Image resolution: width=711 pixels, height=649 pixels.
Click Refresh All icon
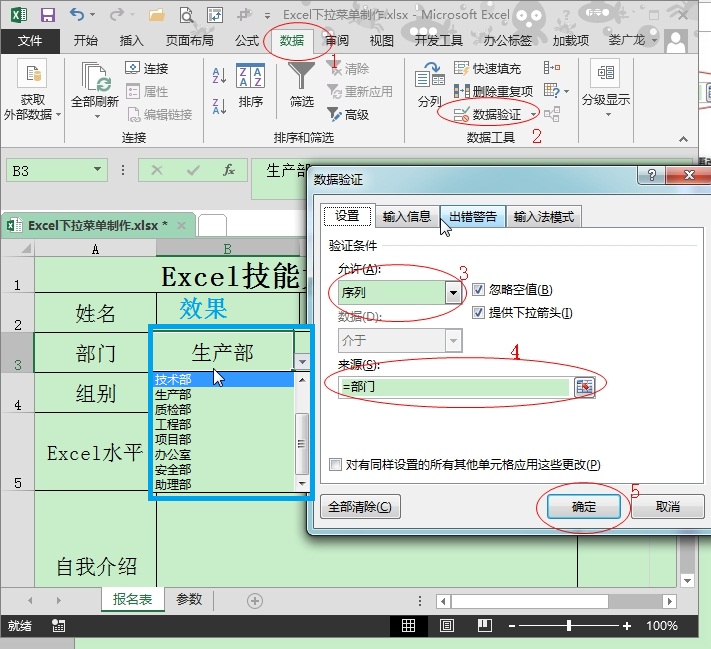point(96,76)
